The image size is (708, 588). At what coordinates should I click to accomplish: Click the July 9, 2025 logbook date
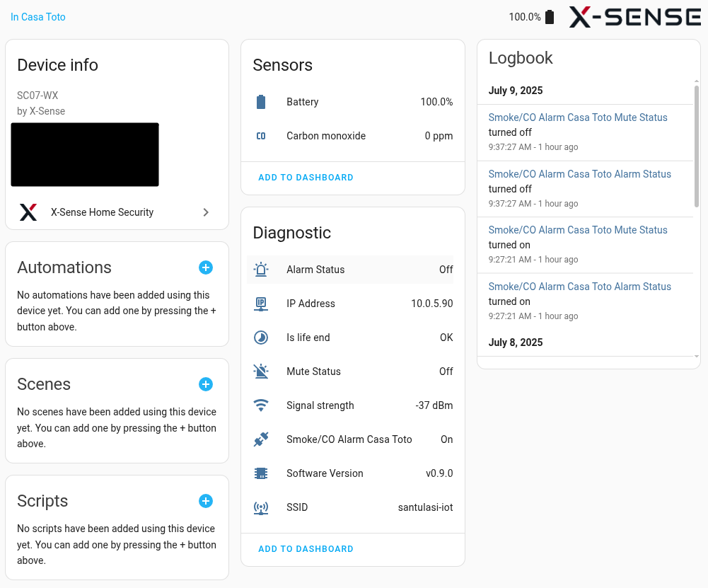[x=516, y=91]
